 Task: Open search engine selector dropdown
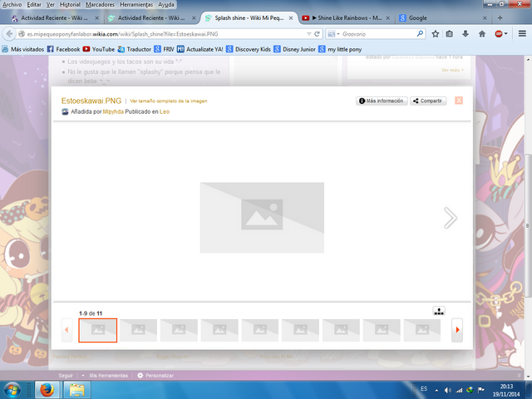334,34
